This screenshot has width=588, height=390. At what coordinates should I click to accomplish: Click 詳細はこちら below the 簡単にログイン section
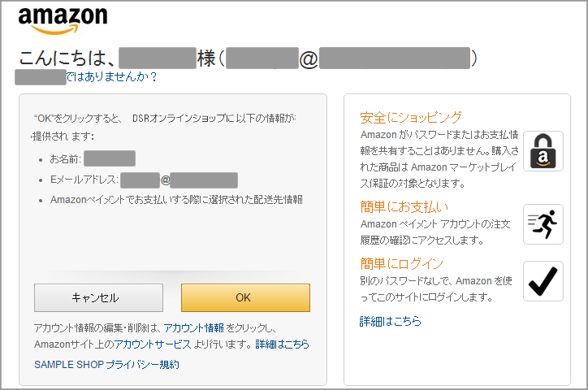point(391,322)
